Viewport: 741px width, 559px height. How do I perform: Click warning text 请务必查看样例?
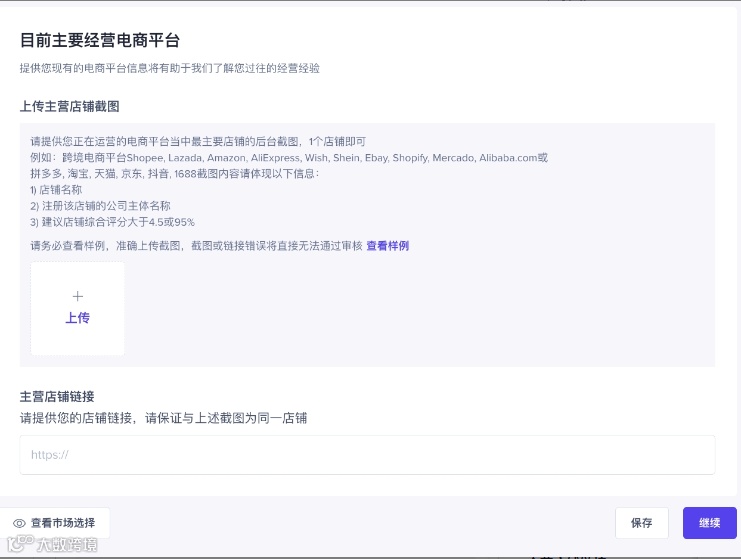(x=197, y=246)
